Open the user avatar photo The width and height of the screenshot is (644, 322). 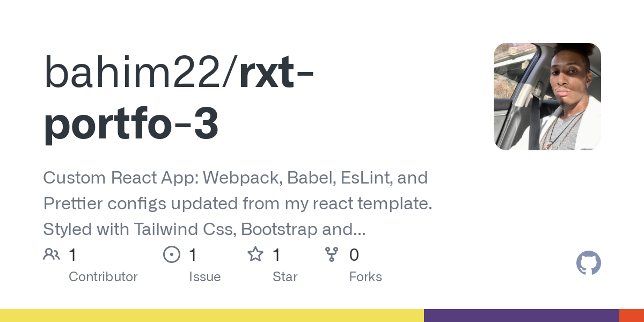click(x=547, y=97)
